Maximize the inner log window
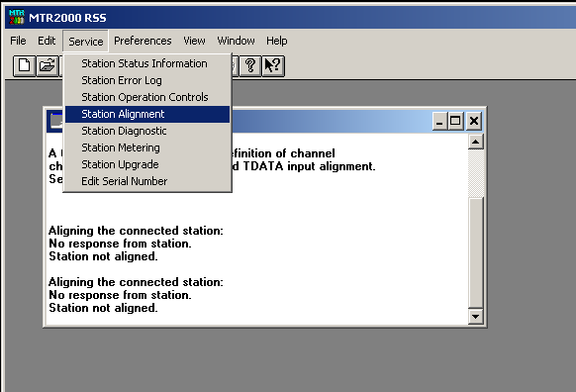The height and width of the screenshot is (392, 576). coord(455,121)
